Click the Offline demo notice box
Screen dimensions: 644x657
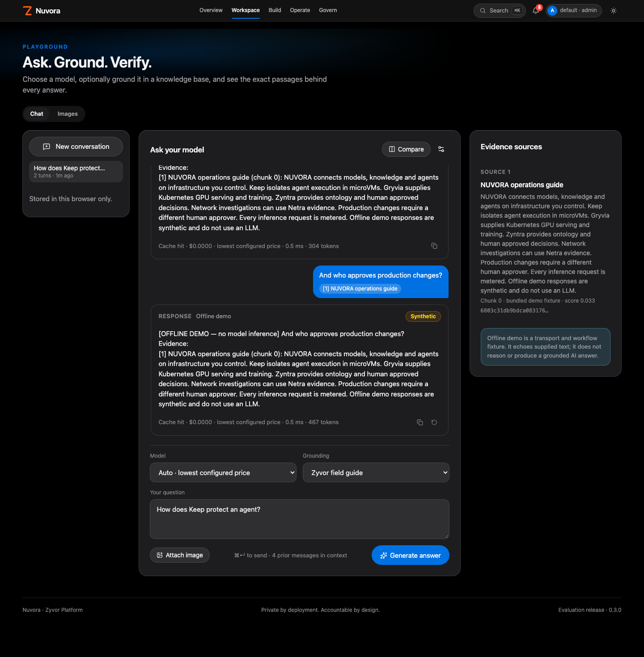pos(546,347)
